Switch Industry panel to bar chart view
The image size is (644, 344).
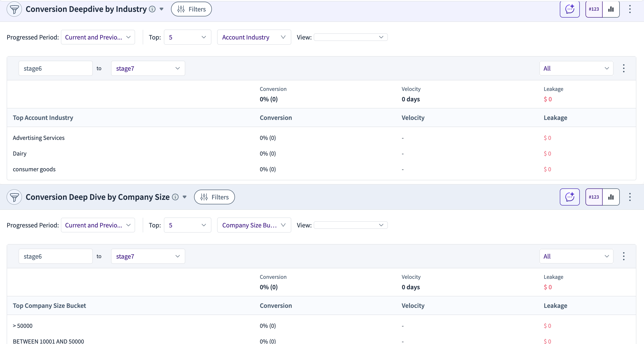[611, 9]
